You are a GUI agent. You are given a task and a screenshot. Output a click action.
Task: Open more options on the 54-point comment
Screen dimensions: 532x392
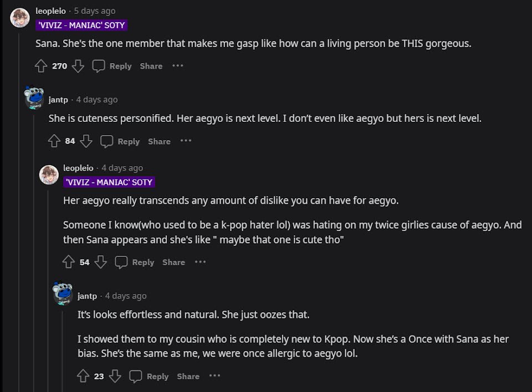200,262
